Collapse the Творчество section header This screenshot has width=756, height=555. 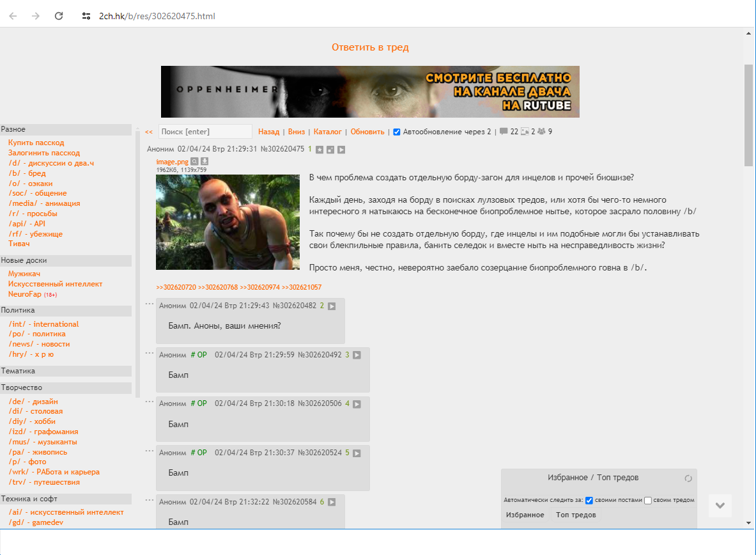pyautogui.click(x=66, y=388)
